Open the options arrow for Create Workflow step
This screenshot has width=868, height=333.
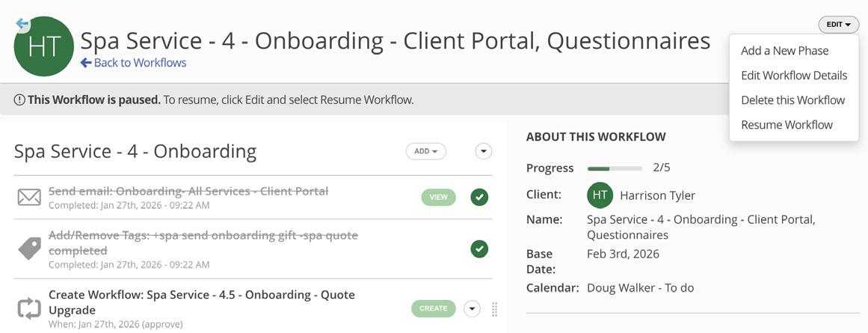[472, 308]
